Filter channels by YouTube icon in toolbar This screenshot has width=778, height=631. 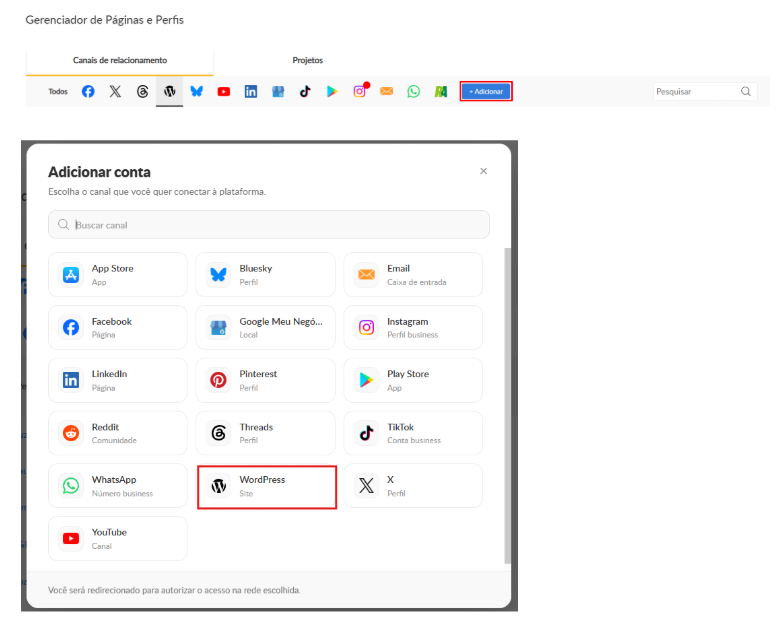coord(224,92)
